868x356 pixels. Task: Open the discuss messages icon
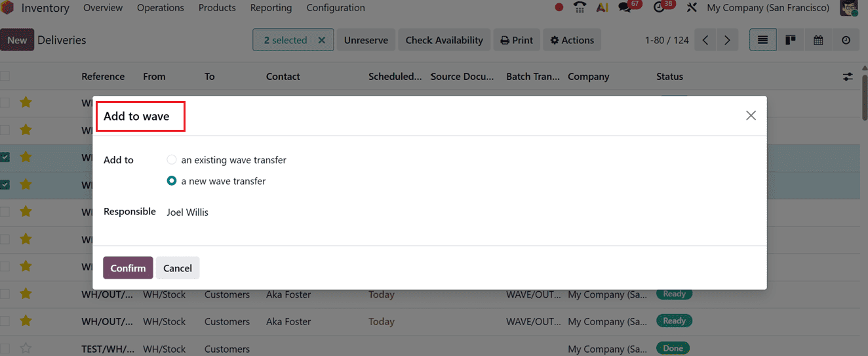pyautogui.click(x=625, y=8)
